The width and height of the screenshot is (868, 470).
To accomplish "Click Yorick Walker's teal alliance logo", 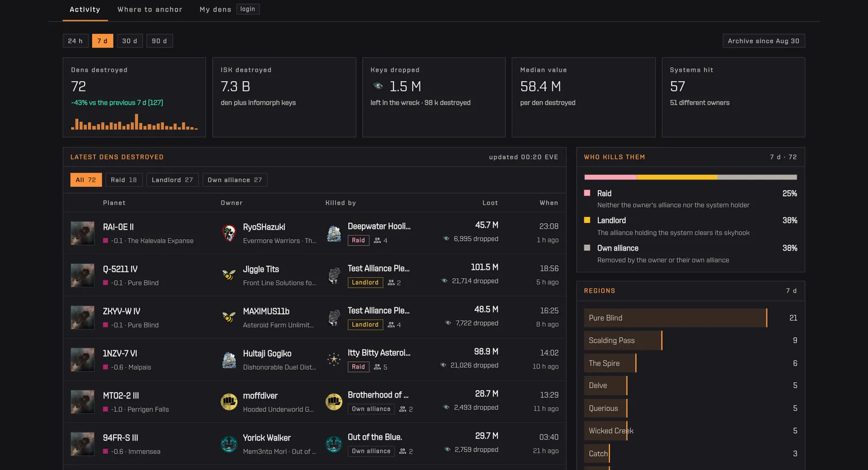I will (229, 444).
